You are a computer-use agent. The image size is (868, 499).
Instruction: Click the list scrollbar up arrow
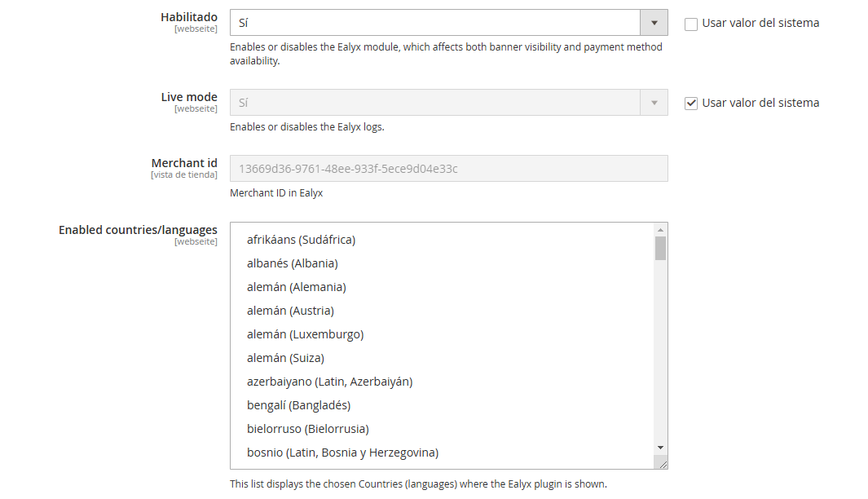click(660, 229)
